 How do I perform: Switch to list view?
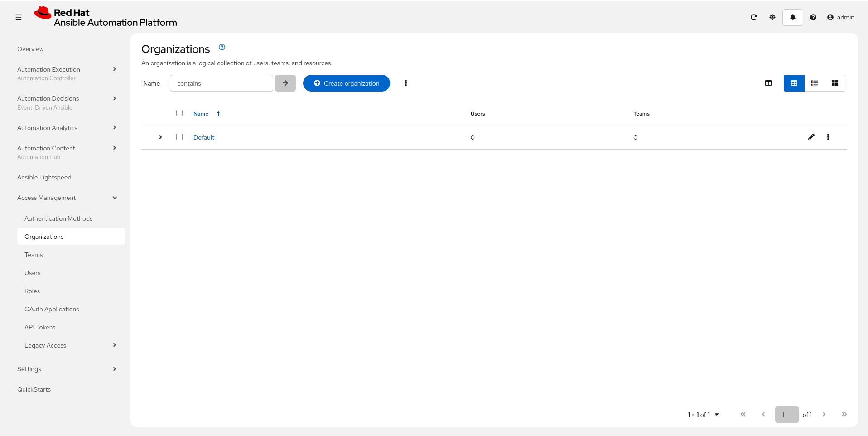(x=815, y=83)
